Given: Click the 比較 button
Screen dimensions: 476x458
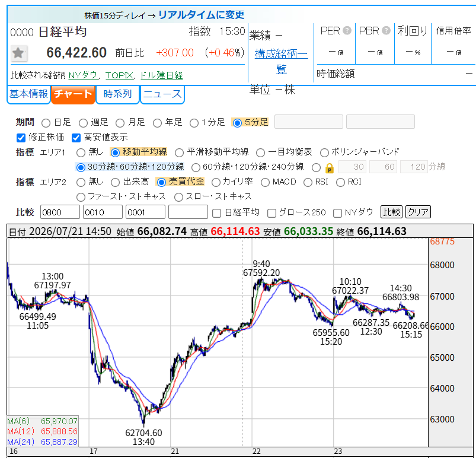Looking at the screenshot, I should (391, 212).
